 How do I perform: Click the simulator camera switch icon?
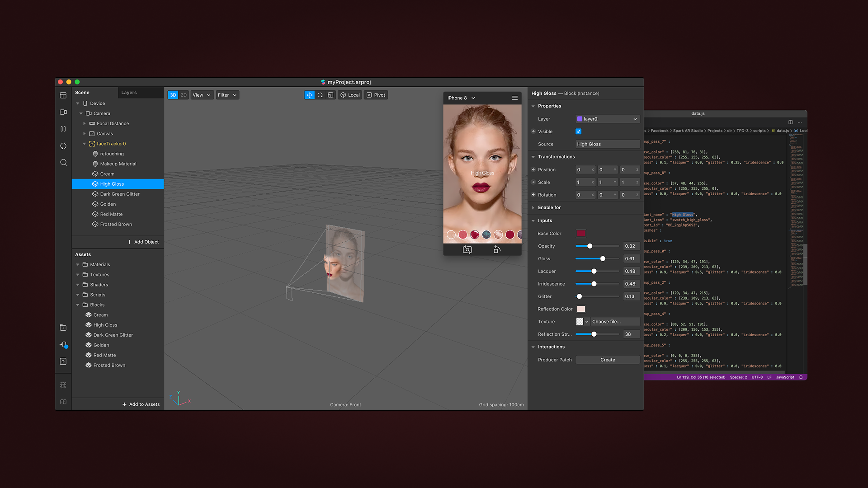click(x=467, y=249)
